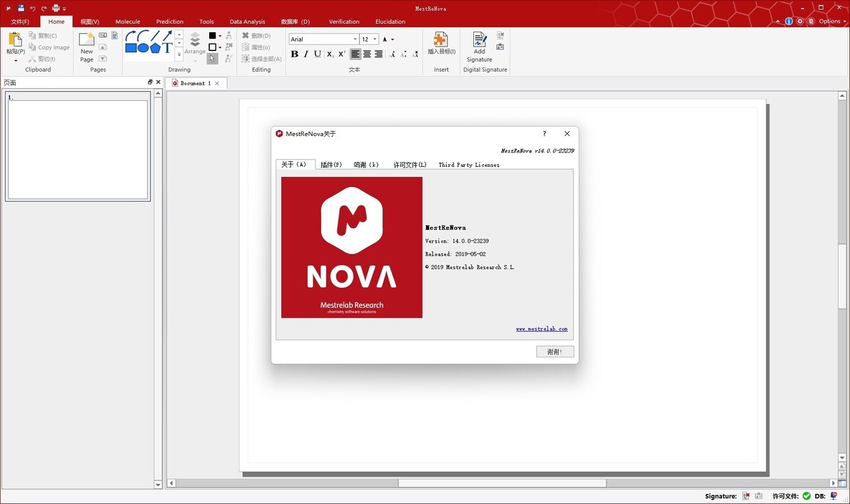The height and width of the screenshot is (504, 850).
Task: Click the 属性(o) properties button
Action: pos(256,47)
